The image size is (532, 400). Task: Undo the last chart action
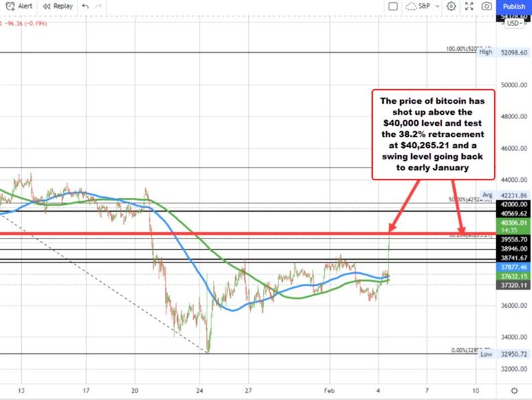pos(86,6)
